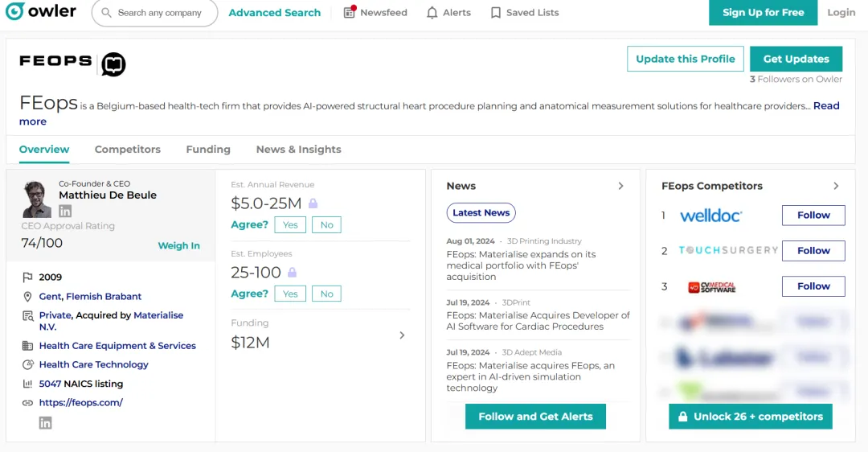Image resolution: width=868 pixels, height=452 pixels.
Task: Click the CEO's LinkedIn icon
Action: point(65,211)
